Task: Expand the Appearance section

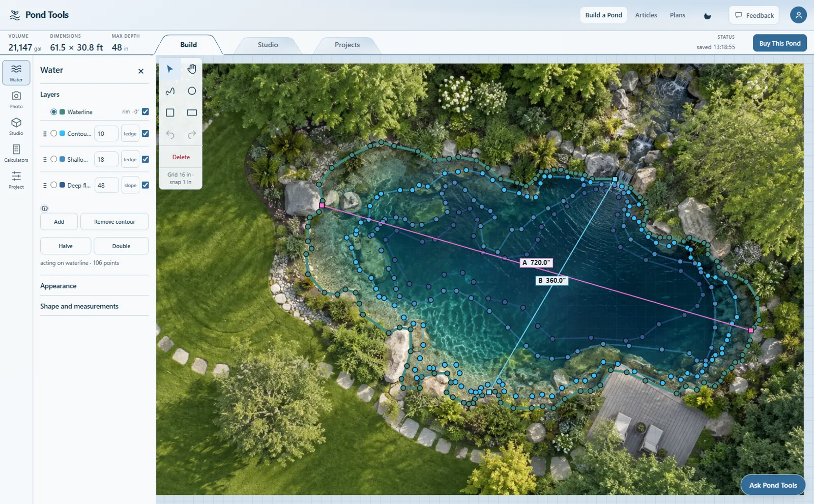Action: coord(95,286)
